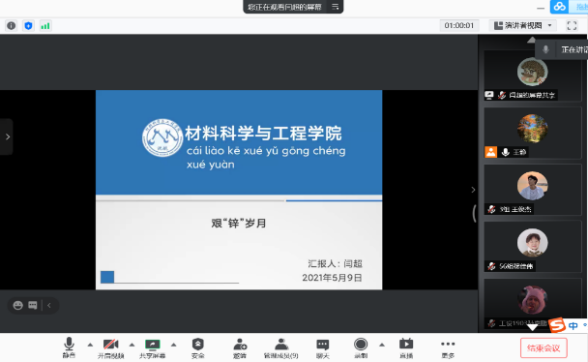Expand the arrow next to the microphone
The height and width of the screenshot is (362, 588).
coord(90,345)
